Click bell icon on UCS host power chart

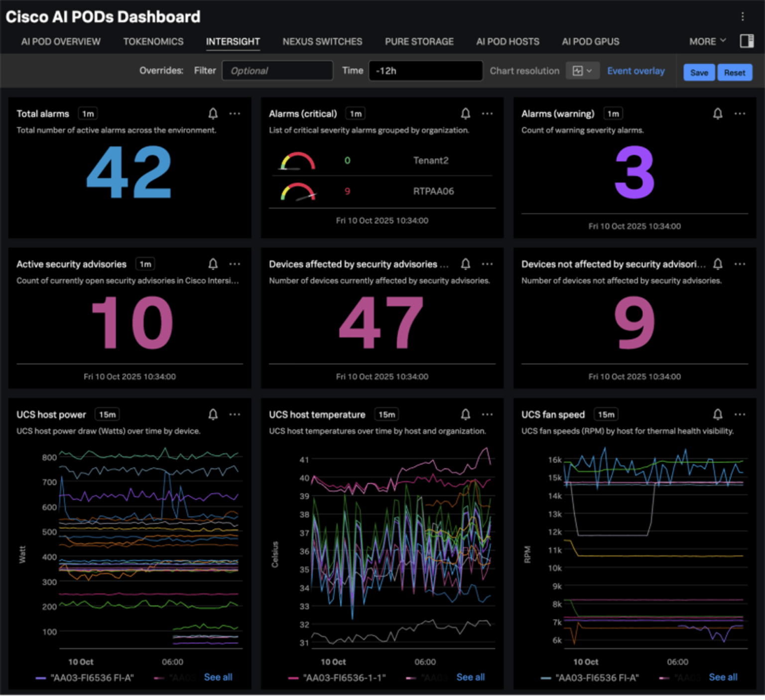pos(213,414)
